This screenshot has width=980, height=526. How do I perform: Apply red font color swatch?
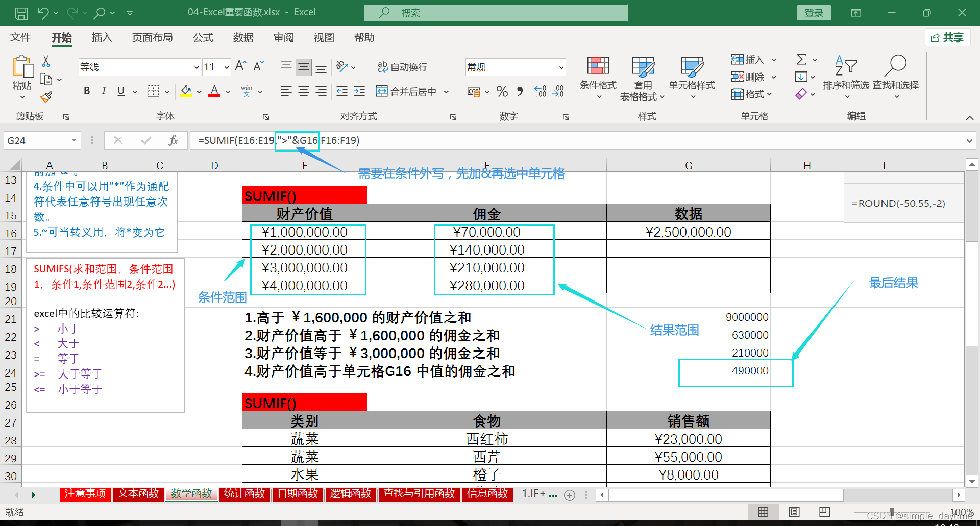coord(214,92)
